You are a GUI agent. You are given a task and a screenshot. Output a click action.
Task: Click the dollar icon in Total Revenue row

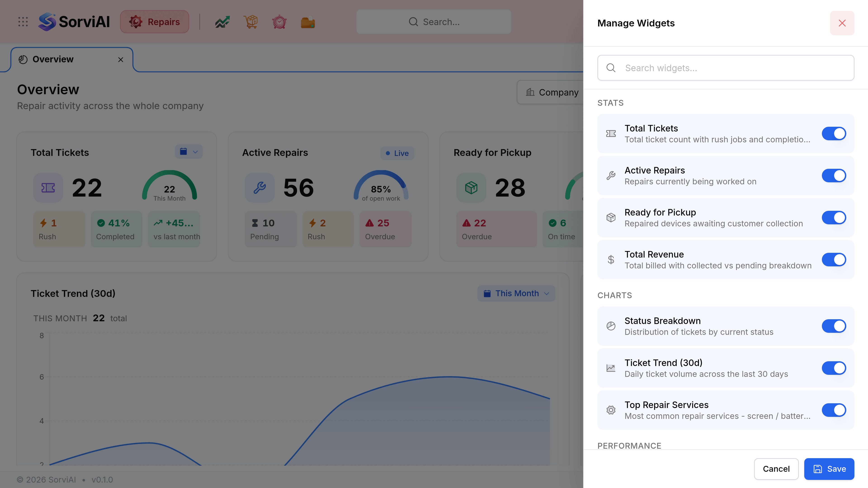coord(611,260)
